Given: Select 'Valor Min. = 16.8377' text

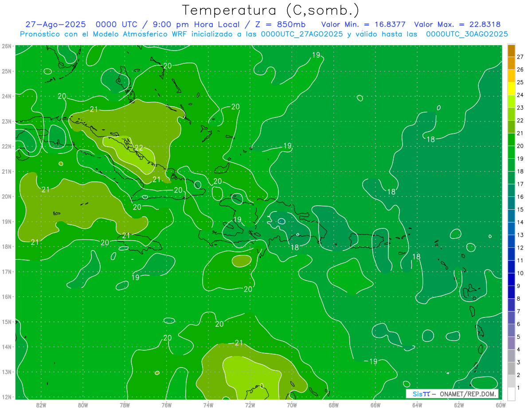Looking at the screenshot, I should click(x=364, y=25).
